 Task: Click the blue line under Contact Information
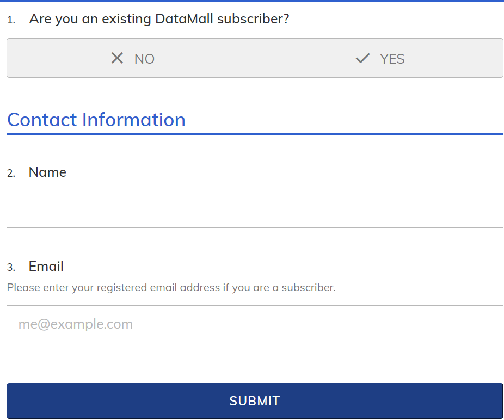click(255, 134)
